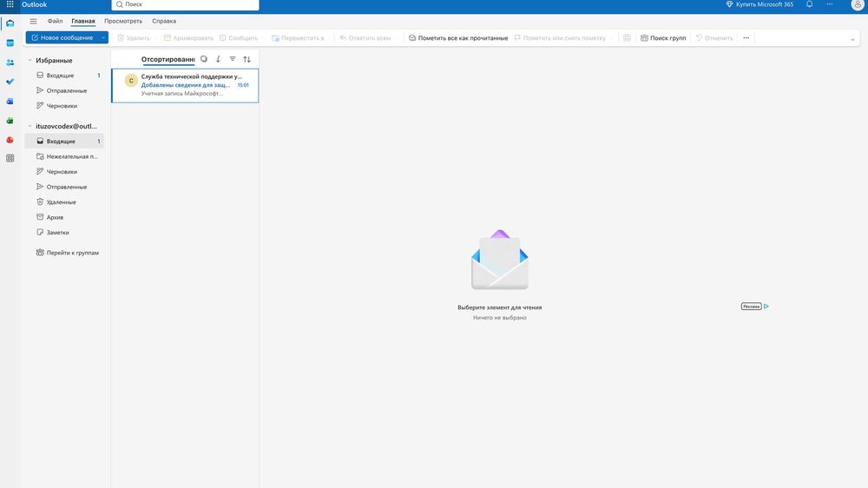
Task: Click Перейти к группам link
Action: click(68, 253)
